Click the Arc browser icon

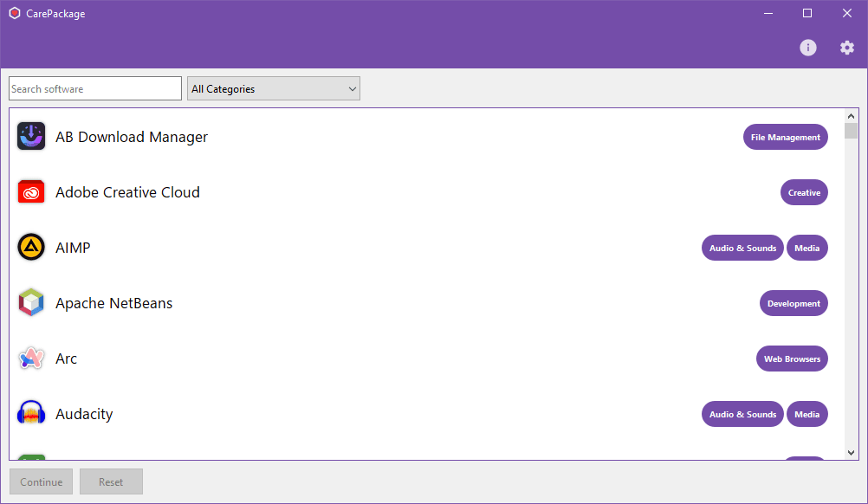tap(31, 359)
